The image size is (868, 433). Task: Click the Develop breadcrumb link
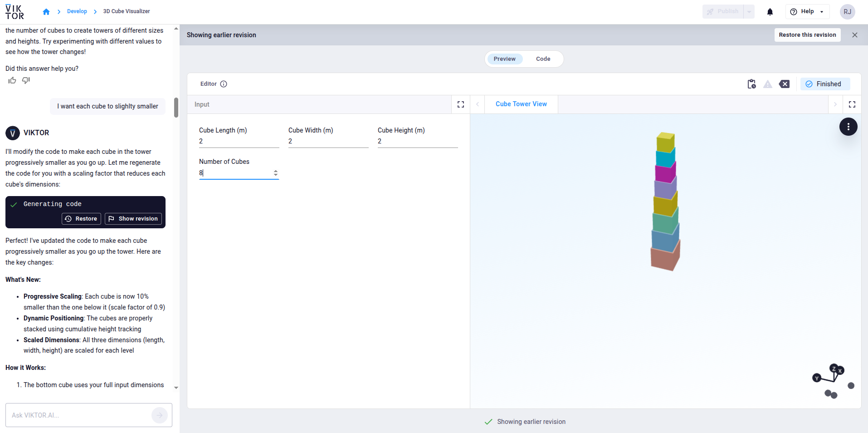pos(77,11)
